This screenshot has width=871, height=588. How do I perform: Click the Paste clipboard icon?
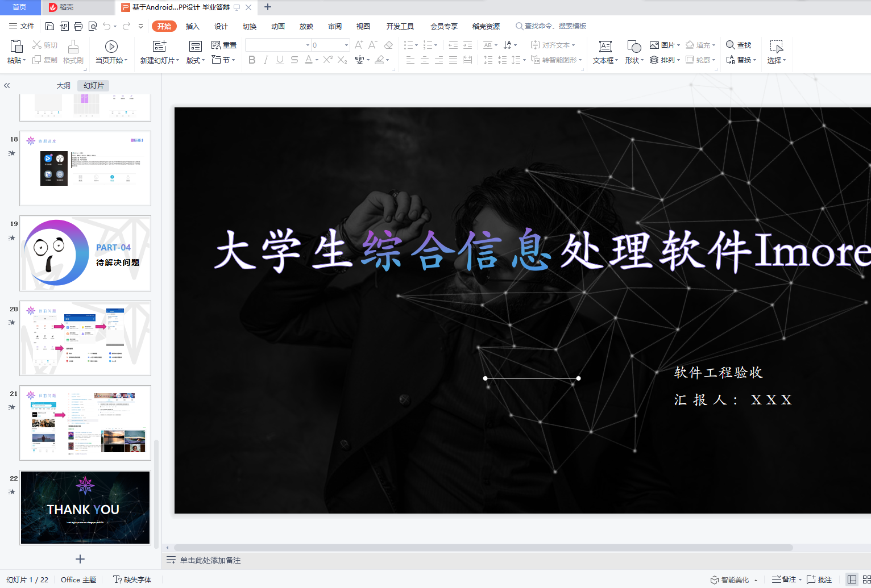(16, 47)
